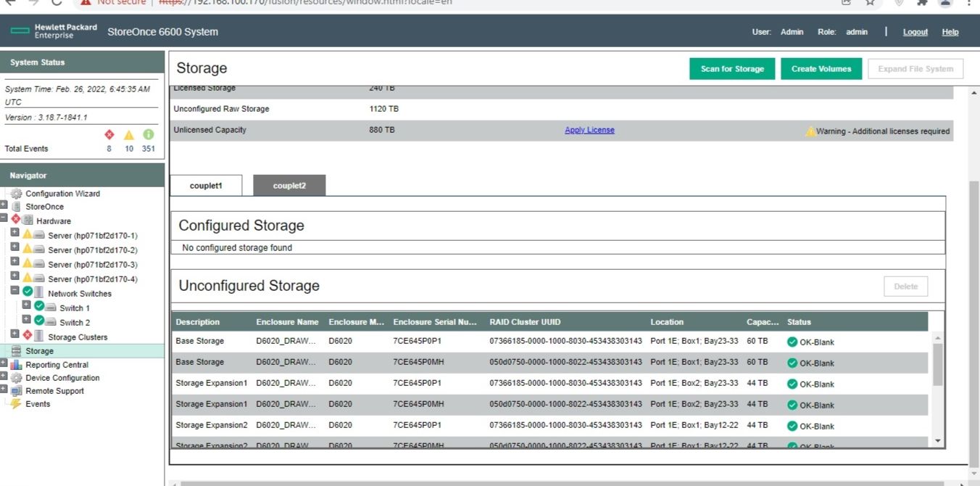Click the Reporting Central bar chart icon
Image resolution: width=980 pixels, height=486 pixels.
click(16, 365)
